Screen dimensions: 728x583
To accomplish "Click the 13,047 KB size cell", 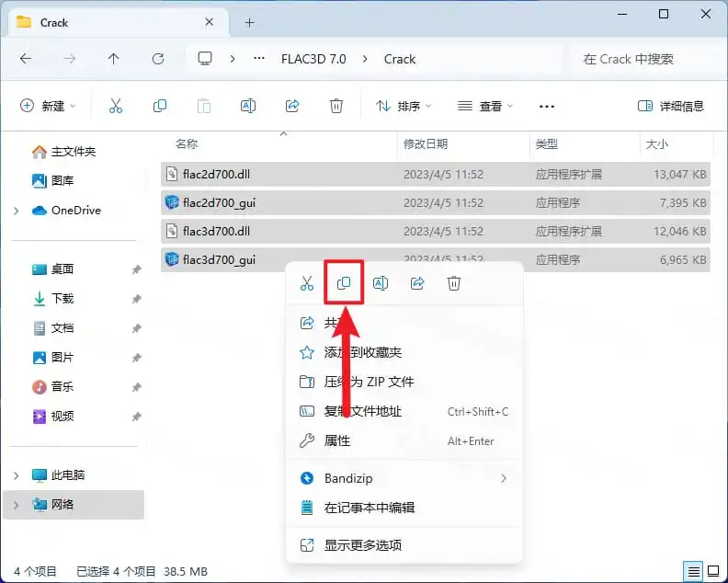I will click(x=679, y=174).
